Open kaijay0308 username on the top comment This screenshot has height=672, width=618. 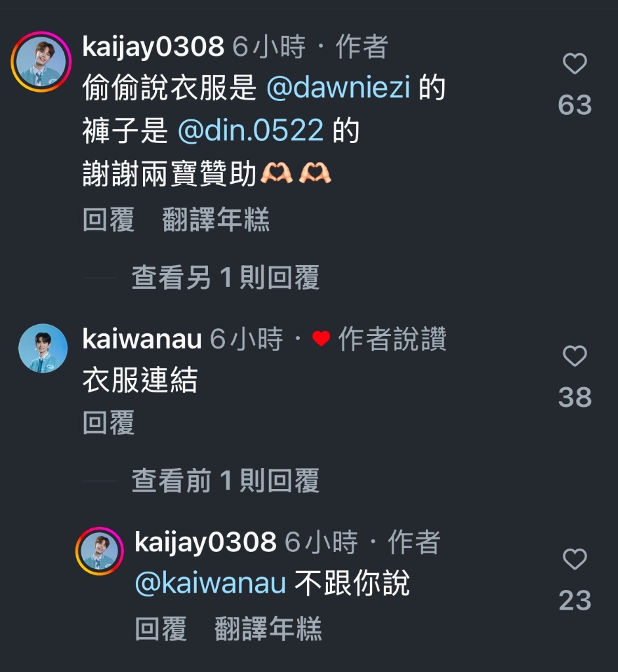(153, 47)
